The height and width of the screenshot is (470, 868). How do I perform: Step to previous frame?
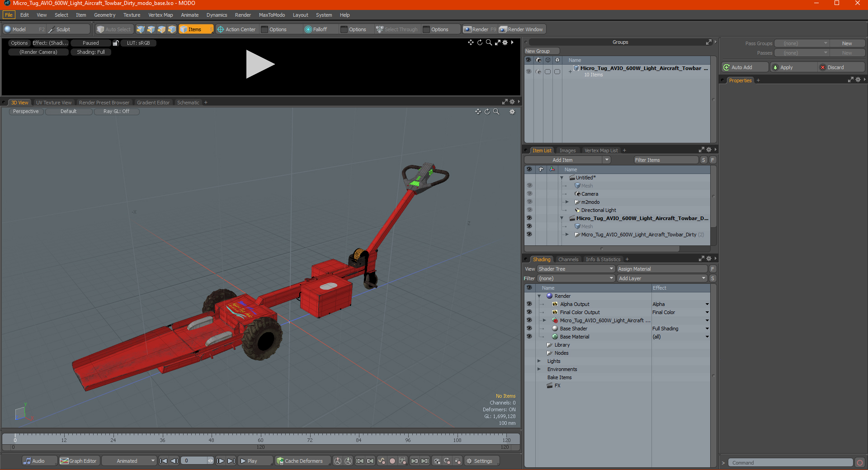[174, 461]
